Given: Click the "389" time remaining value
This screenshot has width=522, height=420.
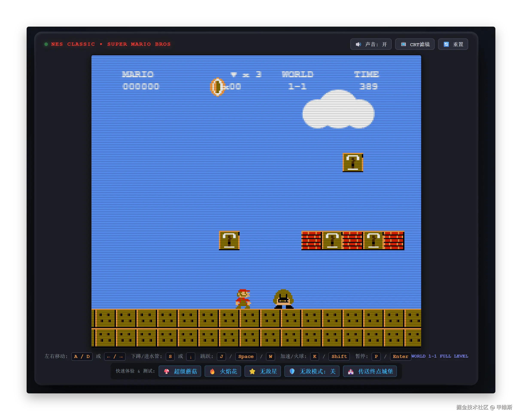Looking at the screenshot, I should pyautogui.click(x=369, y=87).
